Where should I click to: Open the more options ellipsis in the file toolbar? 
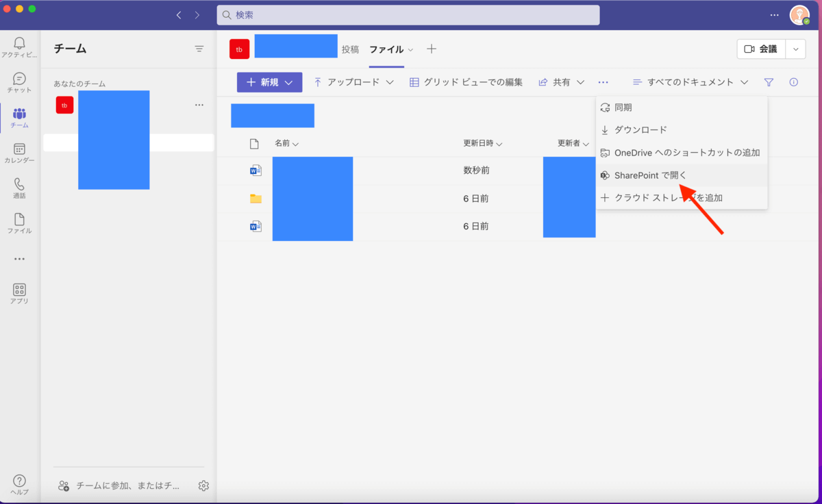pyautogui.click(x=603, y=81)
